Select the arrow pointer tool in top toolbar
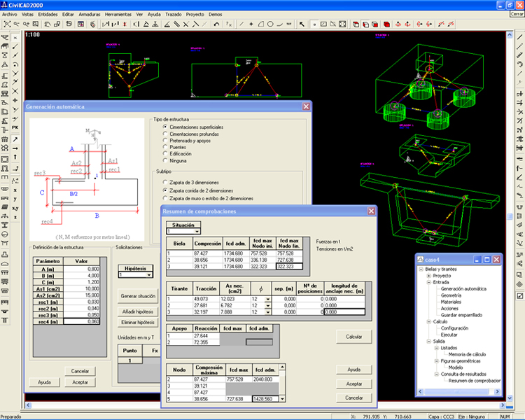Image resolution: width=525 pixels, height=420 pixels. coord(302,24)
